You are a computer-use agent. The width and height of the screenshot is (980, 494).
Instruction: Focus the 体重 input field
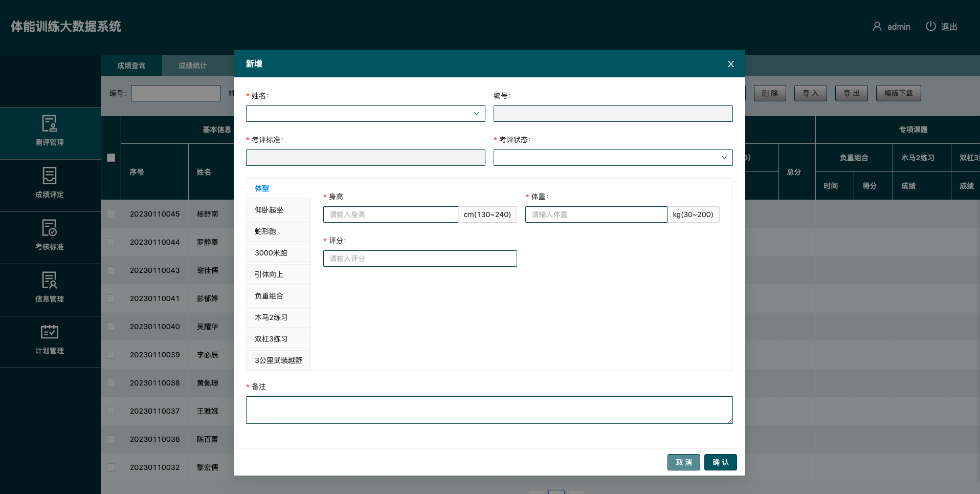(x=596, y=214)
